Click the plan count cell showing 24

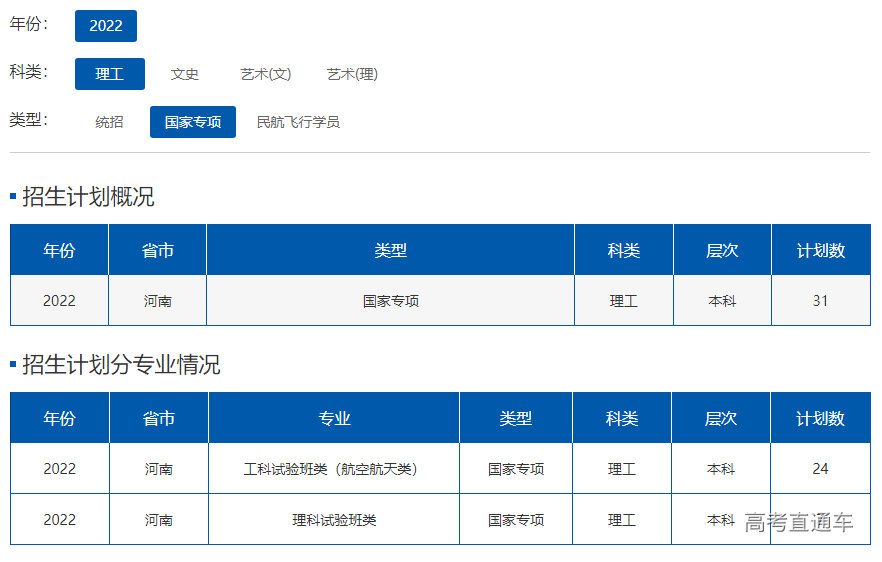click(820, 468)
